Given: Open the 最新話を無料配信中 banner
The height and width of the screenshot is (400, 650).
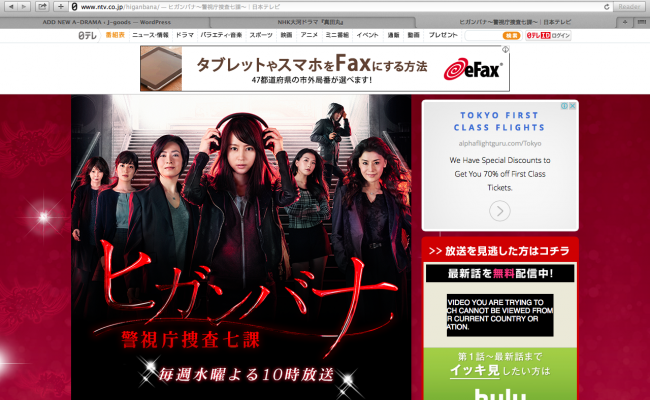Looking at the screenshot, I should click(500, 274).
